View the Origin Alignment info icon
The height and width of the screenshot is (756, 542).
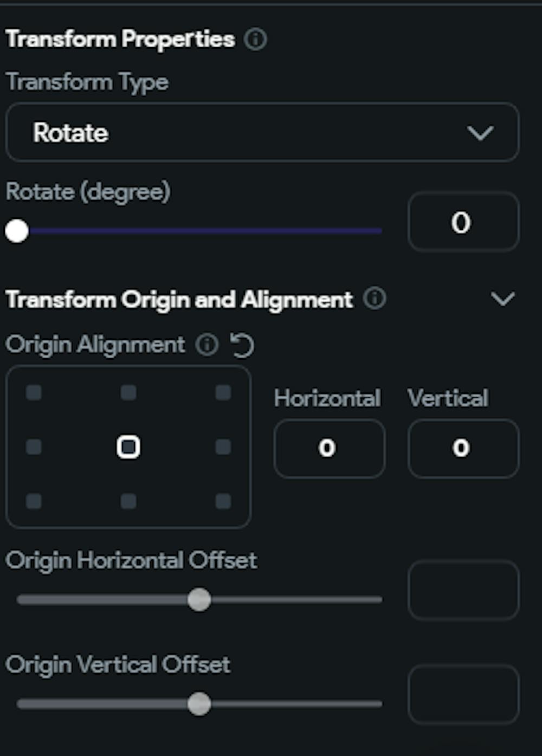pyautogui.click(x=206, y=344)
